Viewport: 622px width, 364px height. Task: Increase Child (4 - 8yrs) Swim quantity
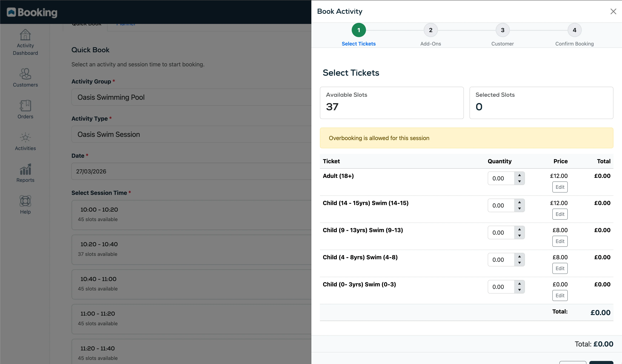click(x=519, y=256)
